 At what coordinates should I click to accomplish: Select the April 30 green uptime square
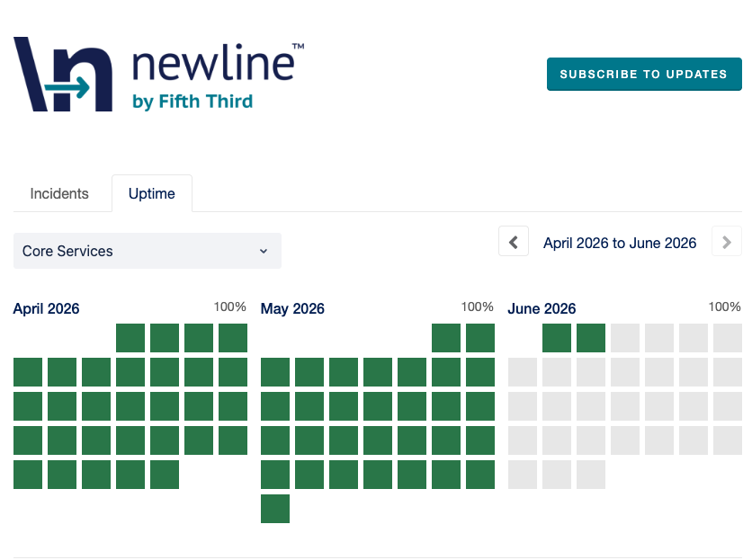pyautogui.click(x=165, y=475)
